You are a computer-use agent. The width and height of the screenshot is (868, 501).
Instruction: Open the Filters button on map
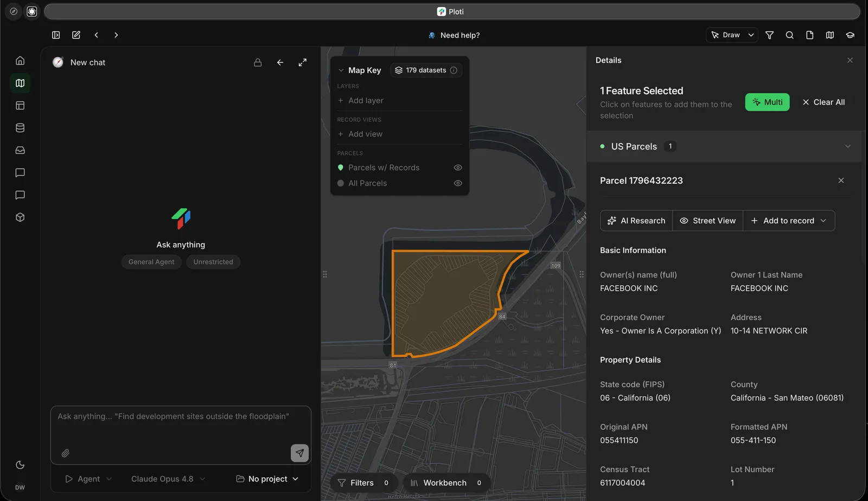coord(363,483)
